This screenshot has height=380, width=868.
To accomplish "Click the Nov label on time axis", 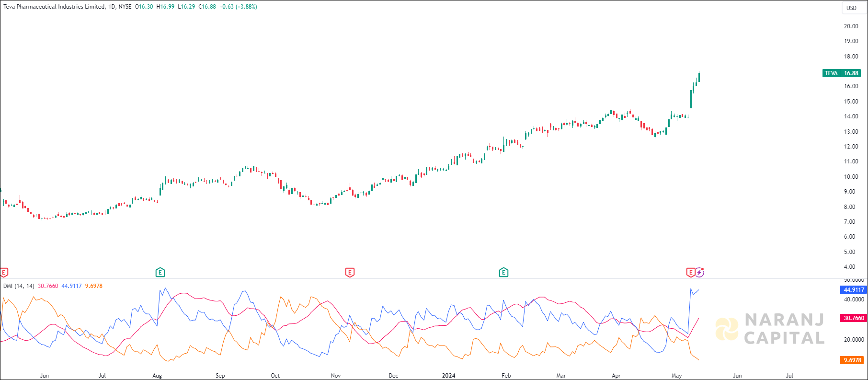I will [336, 376].
